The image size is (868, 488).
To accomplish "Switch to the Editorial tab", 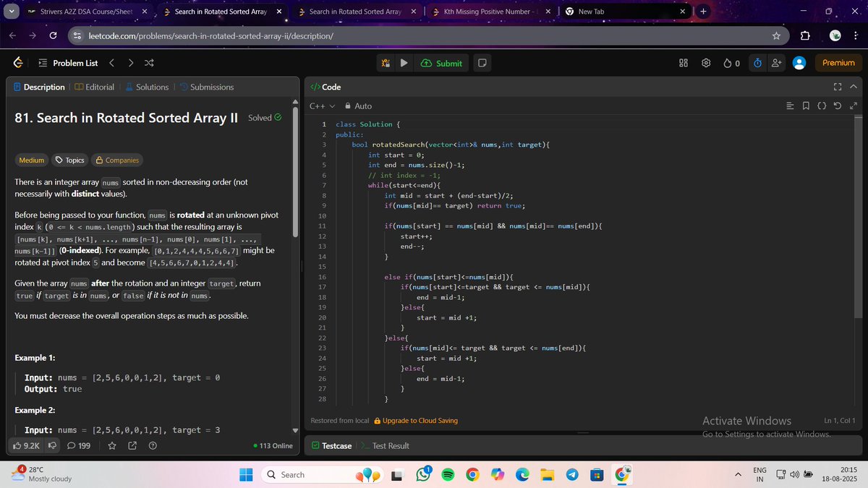I will 94,87.
